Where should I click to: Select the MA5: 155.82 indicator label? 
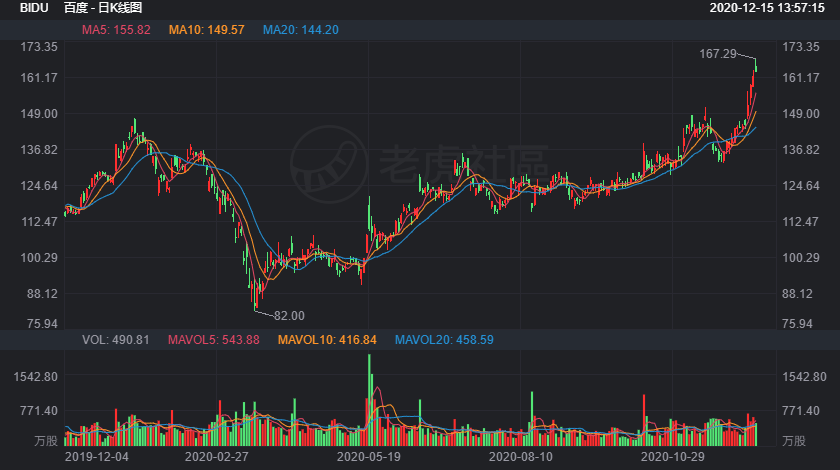[116, 30]
